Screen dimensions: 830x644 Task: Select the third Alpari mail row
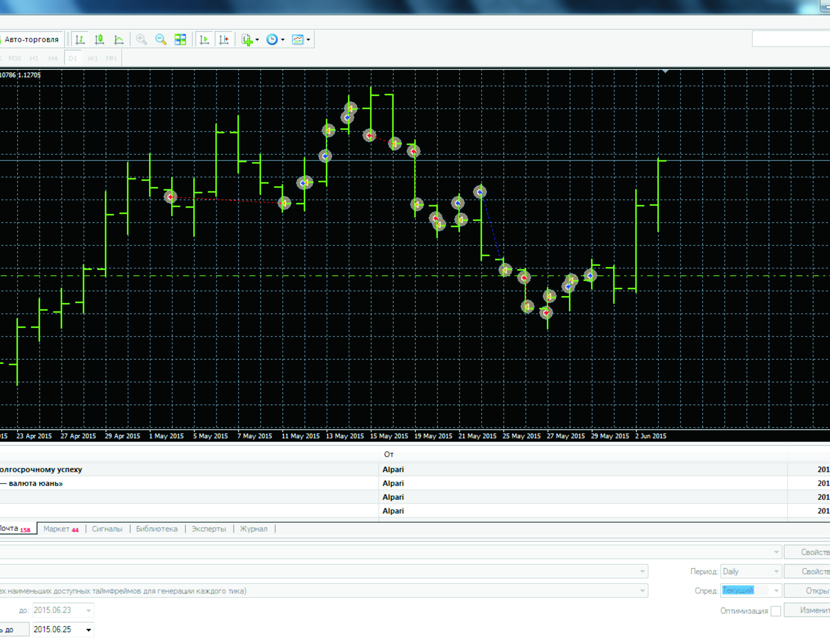coord(415,497)
